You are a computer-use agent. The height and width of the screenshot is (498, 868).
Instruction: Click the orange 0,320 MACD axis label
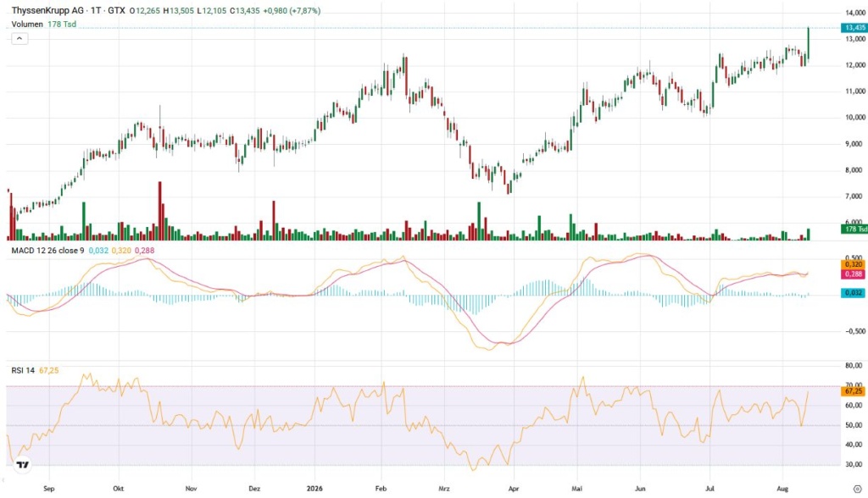853,264
